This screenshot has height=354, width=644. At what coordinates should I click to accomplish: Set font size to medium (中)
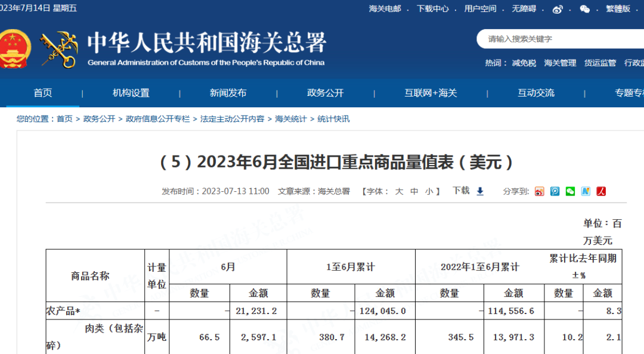pyautogui.click(x=414, y=191)
